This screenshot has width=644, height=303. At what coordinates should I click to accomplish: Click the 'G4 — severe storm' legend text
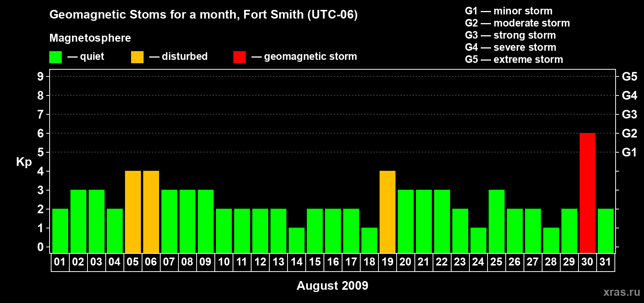[x=511, y=47]
